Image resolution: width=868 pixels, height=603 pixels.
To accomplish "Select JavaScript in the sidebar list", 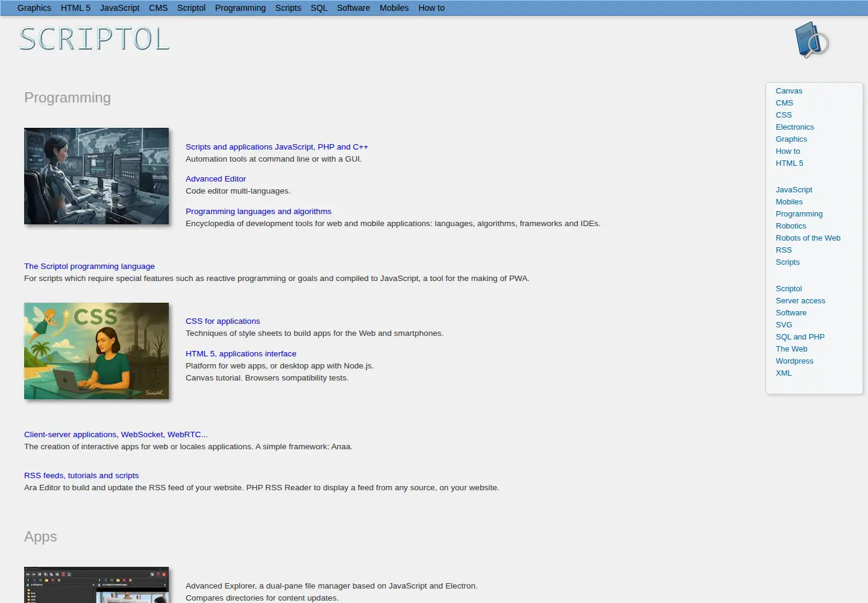I will click(794, 189).
